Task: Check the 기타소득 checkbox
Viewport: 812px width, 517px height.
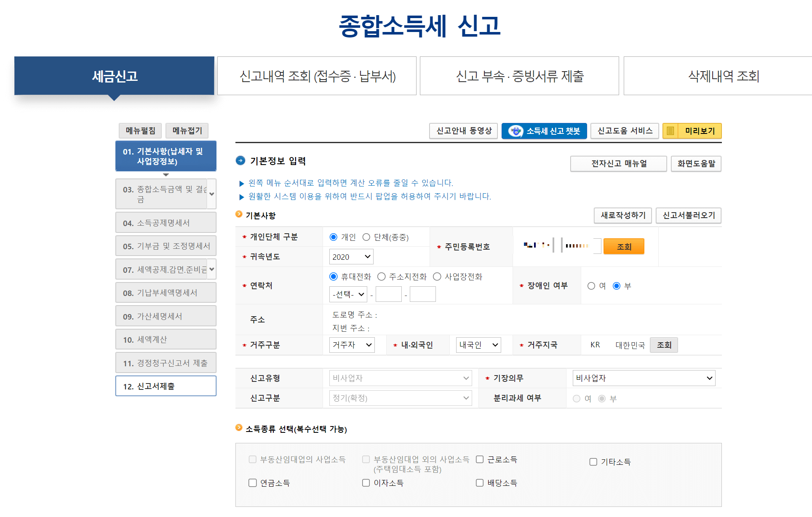Action: coord(593,461)
